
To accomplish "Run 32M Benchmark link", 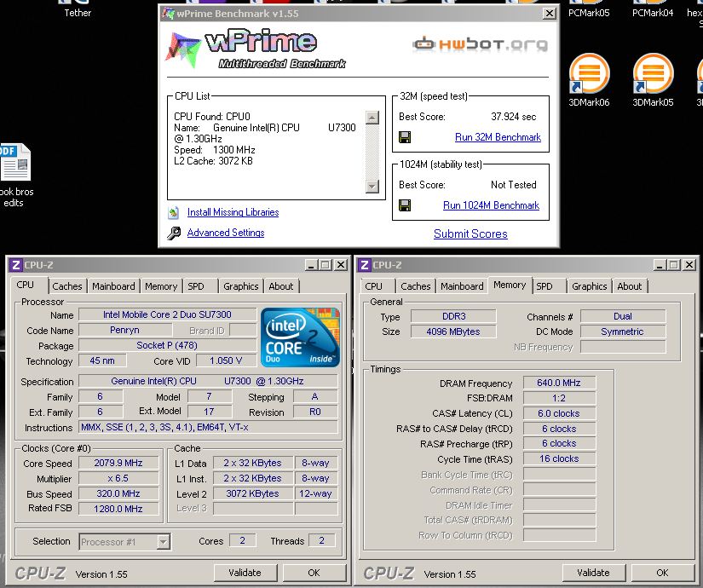I will pos(498,137).
